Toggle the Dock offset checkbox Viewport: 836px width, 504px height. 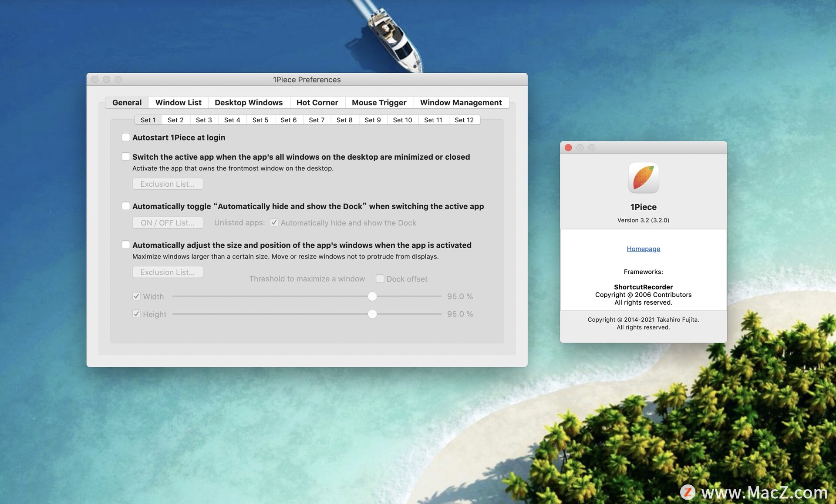click(380, 279)
